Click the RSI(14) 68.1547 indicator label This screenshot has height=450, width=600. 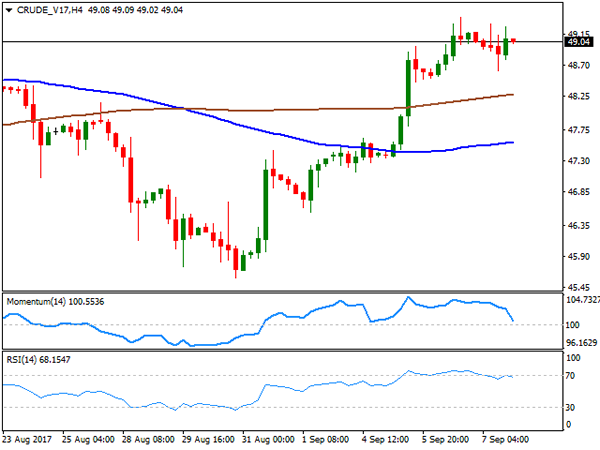[38, 359]
